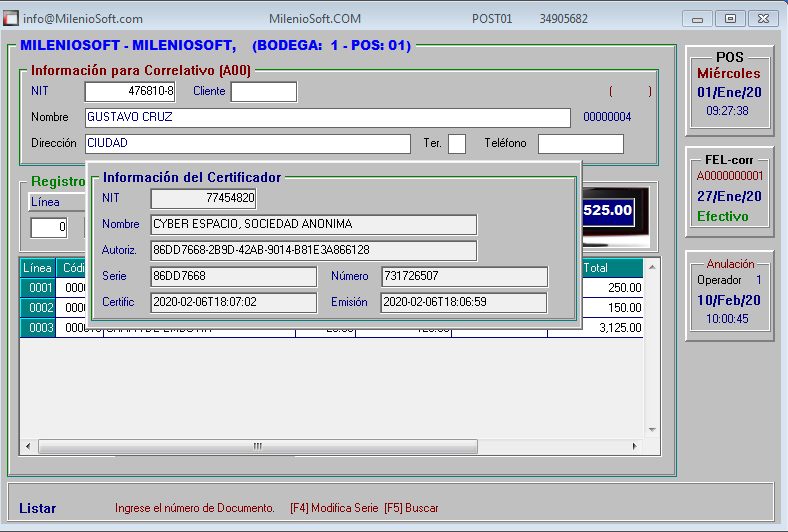Click the horizontal scrollbar right arrow
The image size is (788, 532).
click(x=635, y=446)
